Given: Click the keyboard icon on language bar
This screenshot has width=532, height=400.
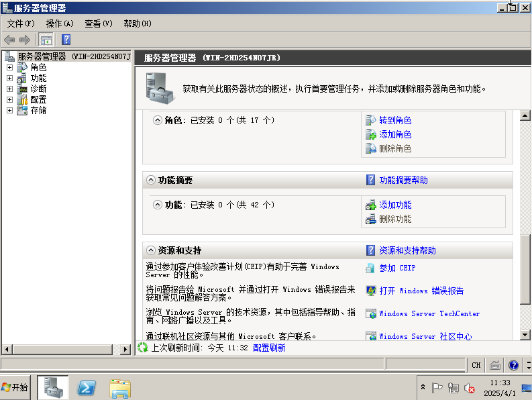Looking at the screenshot, I should tap(495, 365).
